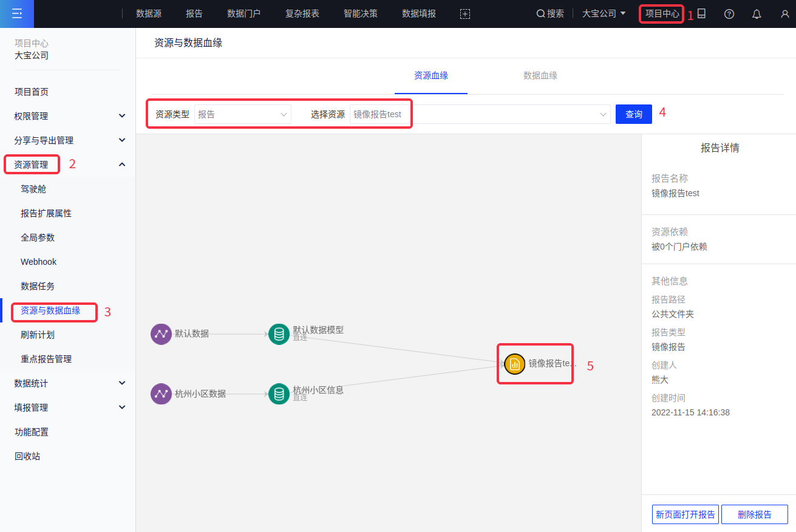Click the plus box icon in top navigation
Viewport: 796px width, 532px height.
(465, 14)
